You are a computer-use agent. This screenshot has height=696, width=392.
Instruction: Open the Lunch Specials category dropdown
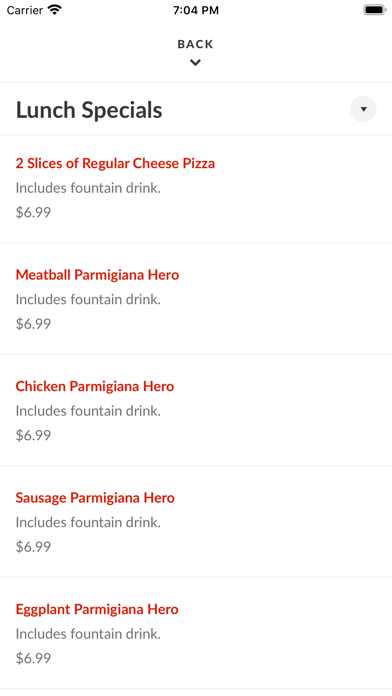tap(363, 109)
